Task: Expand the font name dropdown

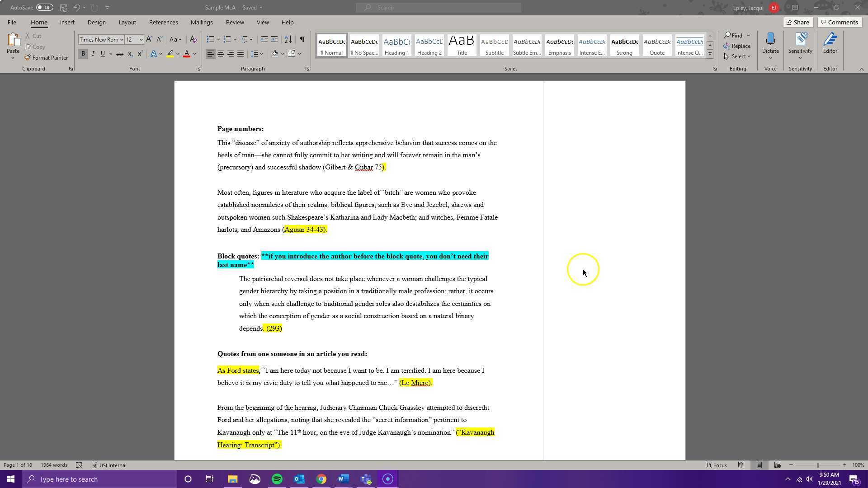Action: point(121,40)
